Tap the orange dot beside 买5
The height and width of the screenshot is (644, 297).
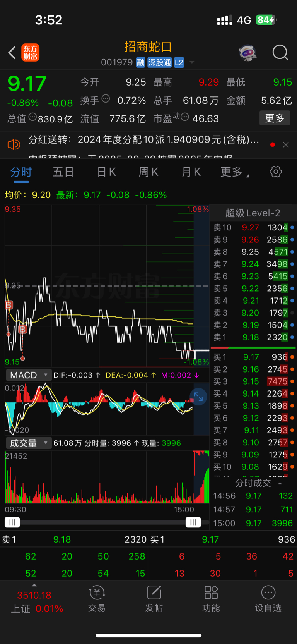pos(292,406)
